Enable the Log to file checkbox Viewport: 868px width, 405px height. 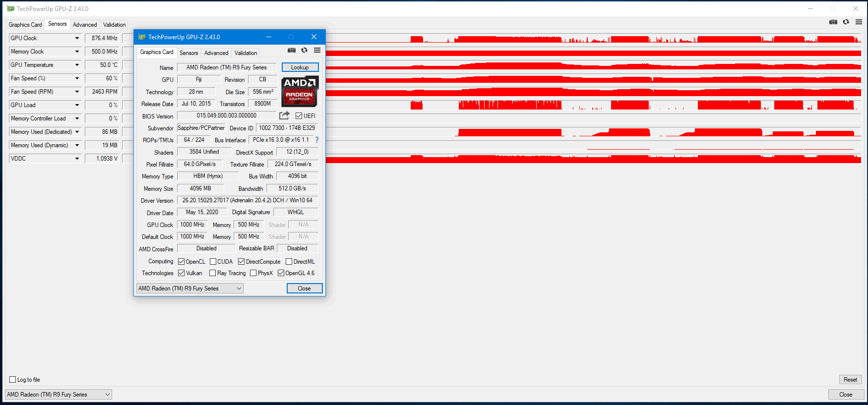13,380
